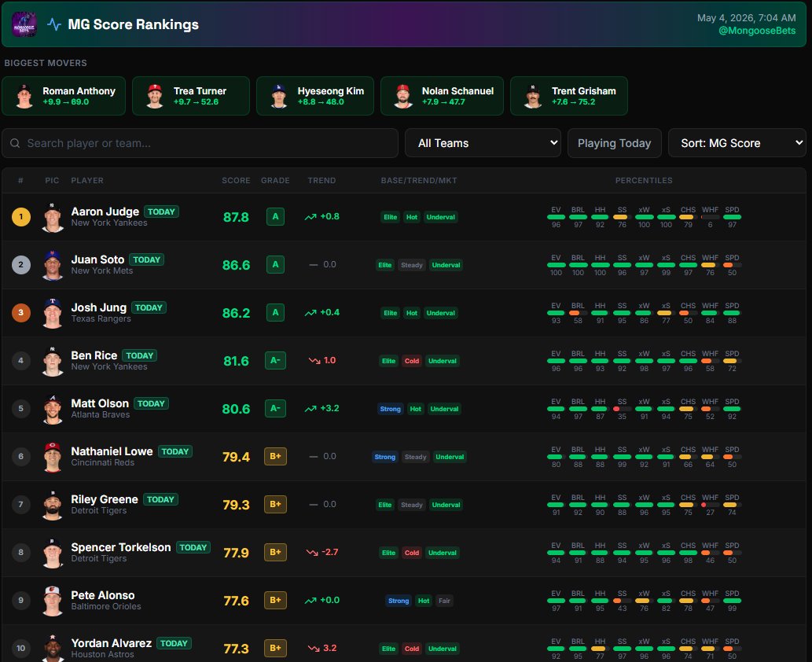Focus the Search player or team field

pos(200,143)
